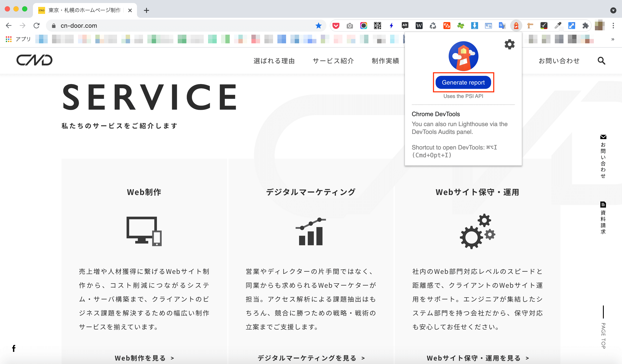Click the デジタルマーケティング card heading
Screen dimensions: 622x364
pos(311,192)
